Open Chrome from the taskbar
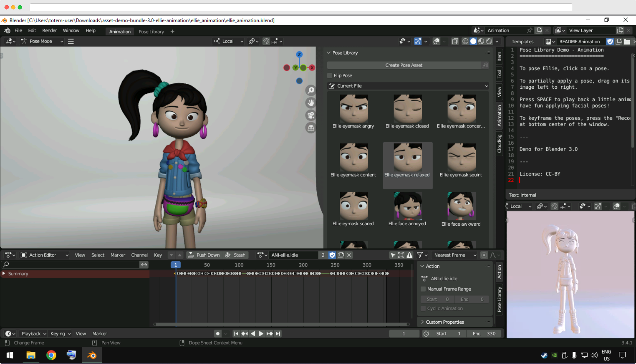636x364 pixels. (x=51, y=355)
